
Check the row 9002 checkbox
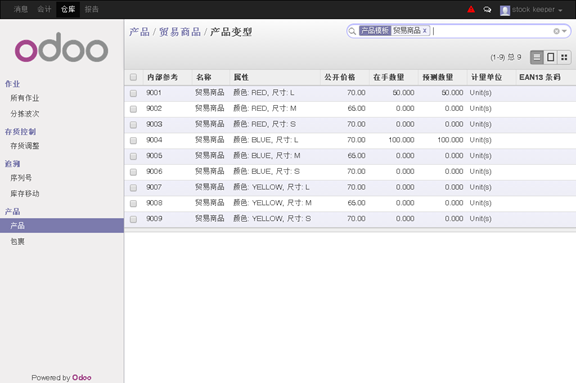point(133,109)
